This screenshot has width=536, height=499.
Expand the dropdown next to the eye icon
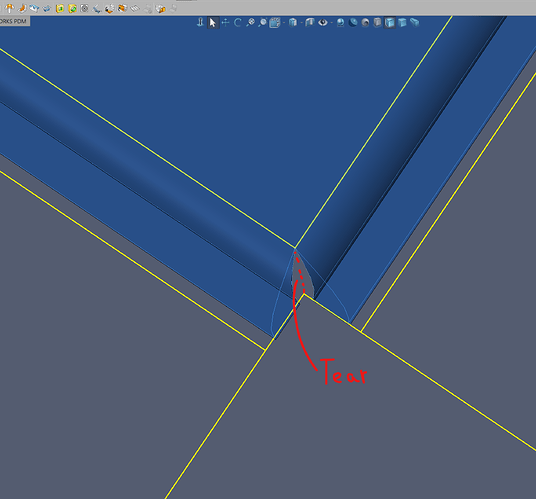click(332, 23)
